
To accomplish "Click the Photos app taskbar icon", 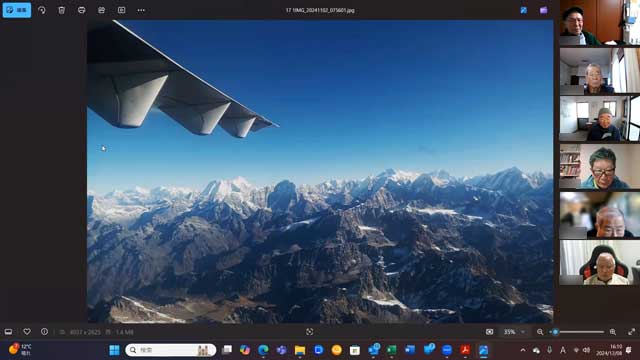I will pos(484,350).
